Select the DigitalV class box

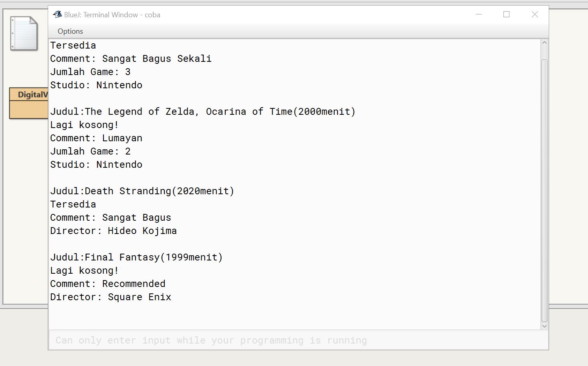[x=29, y=103]
